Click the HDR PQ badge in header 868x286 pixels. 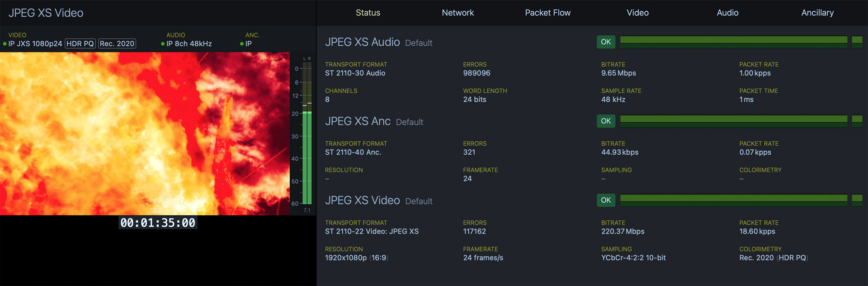pos(80,43)
